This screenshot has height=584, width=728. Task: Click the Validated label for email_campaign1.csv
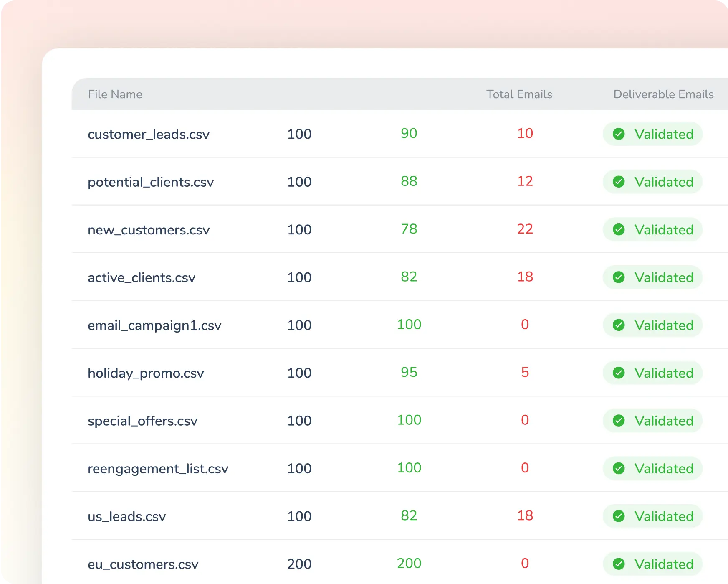pyautogui.click(x=664, y=325)
